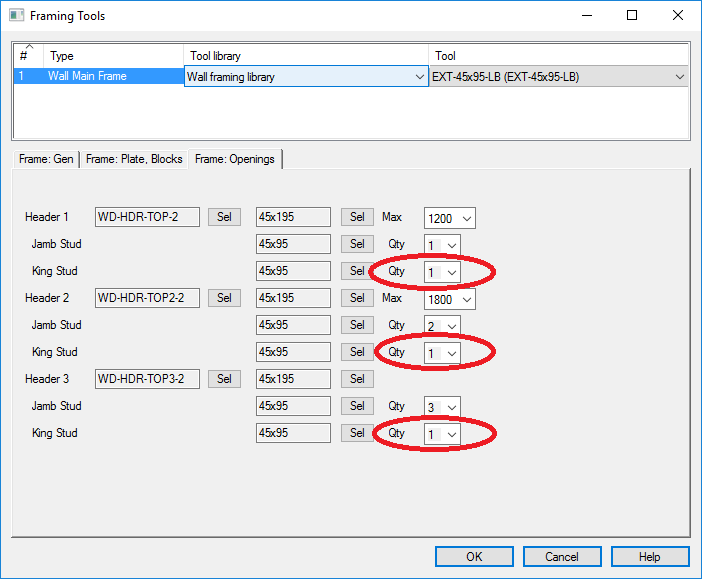
Task: Open Header 3 King Stud Qty dropdown
Action: pyautogui.click(x=442, y=434)
